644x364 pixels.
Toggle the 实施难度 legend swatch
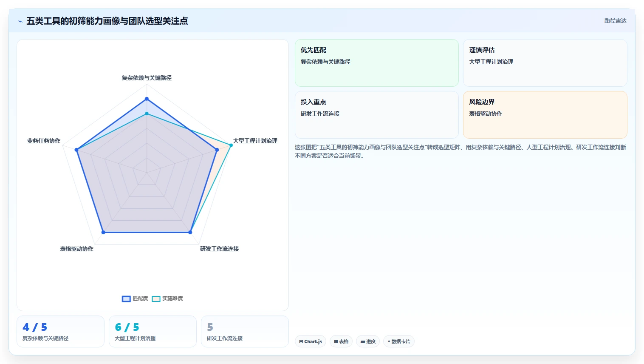coord(156,299)
